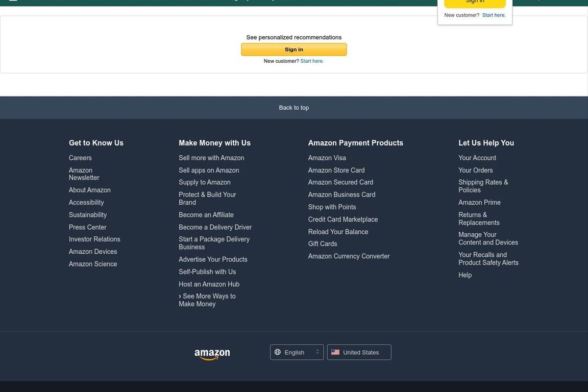
Task: Open the United States country selector
Action: pos(359,352)
